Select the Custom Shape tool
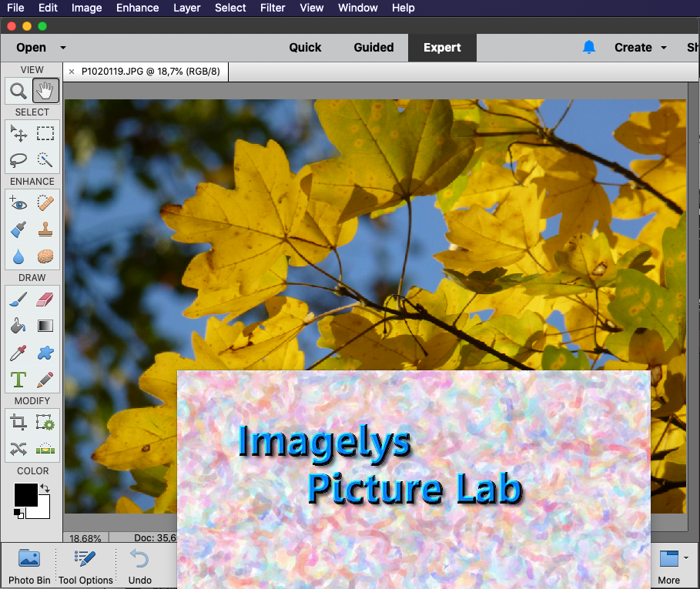The width and height of the screenshot is (700, 589). tap(45, 353)
